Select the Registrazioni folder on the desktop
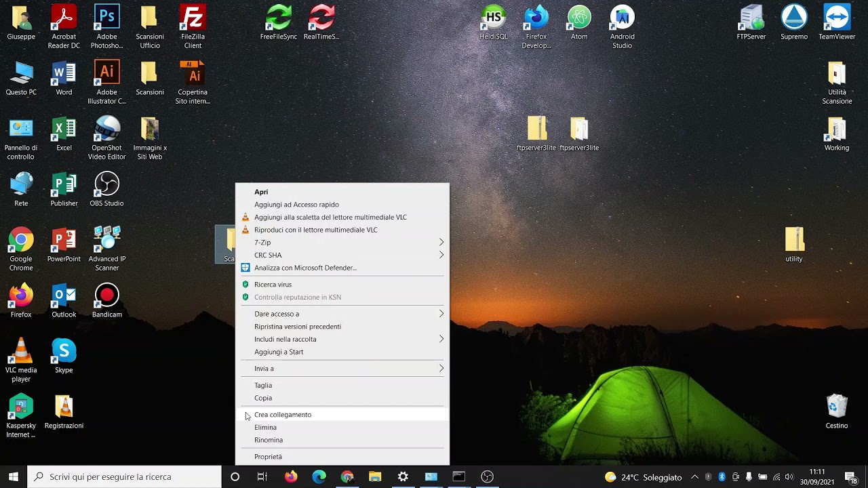Viewport: 868px width, 488px height. tap(64, 411)
